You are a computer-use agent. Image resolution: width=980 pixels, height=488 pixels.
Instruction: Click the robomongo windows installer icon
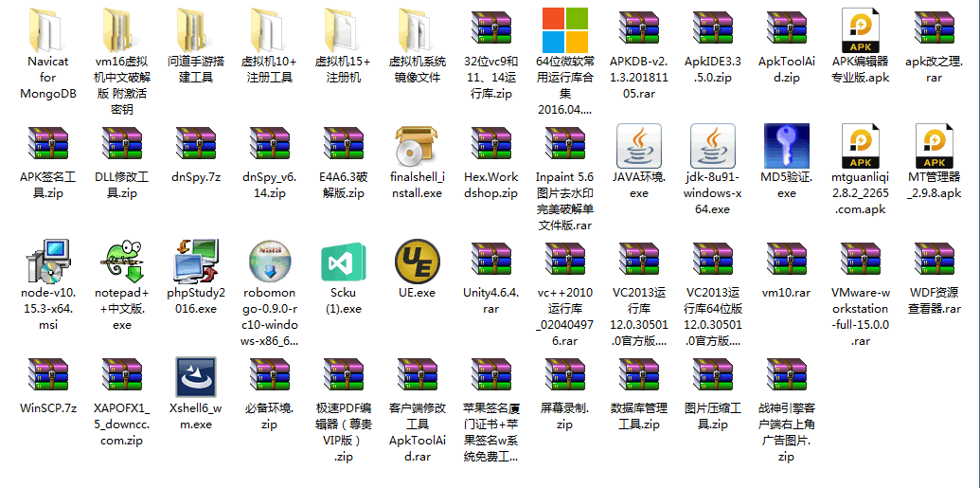[270, 262]
